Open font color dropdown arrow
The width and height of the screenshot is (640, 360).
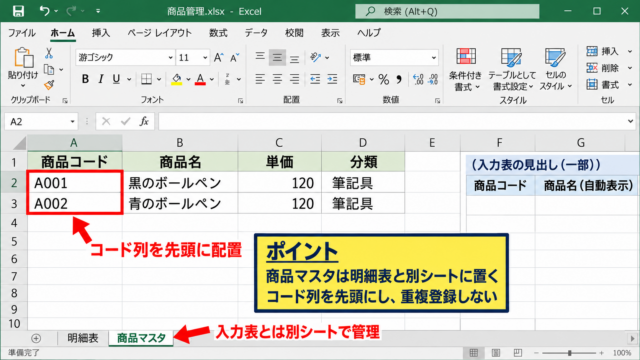(x=212, y=79)
